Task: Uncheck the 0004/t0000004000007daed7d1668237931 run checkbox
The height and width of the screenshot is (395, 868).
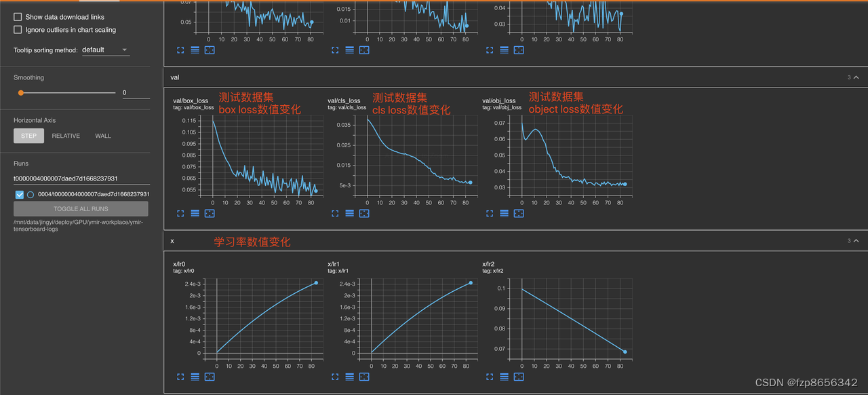Action: point(19,194)
